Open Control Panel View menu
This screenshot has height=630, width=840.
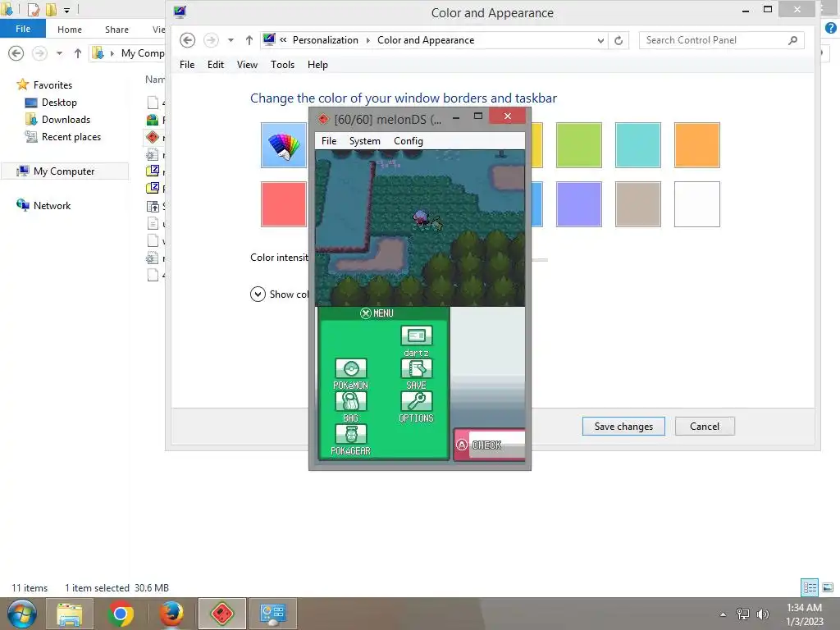tap(247, 65)
